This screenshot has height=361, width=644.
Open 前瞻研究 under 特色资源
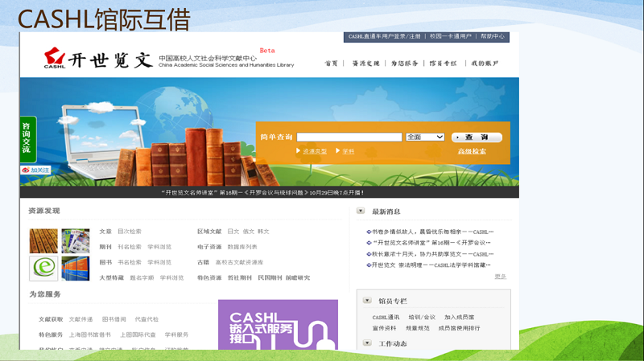click(298, 277)
